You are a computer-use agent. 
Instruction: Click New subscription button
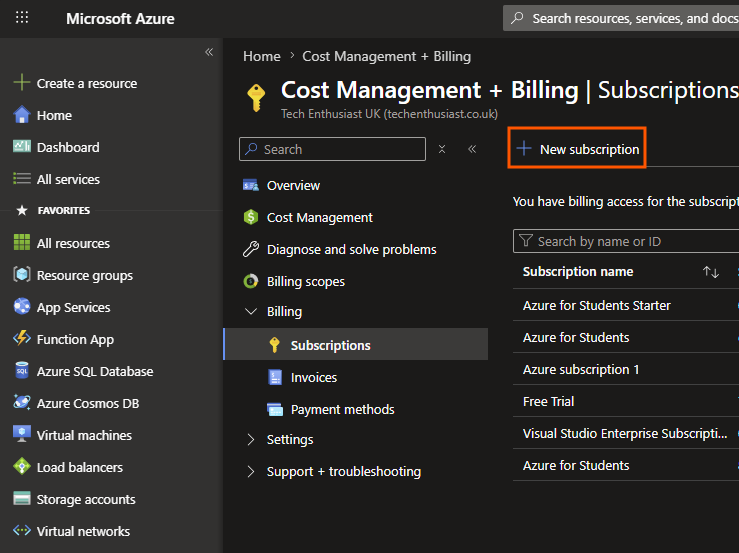point(577,149)
